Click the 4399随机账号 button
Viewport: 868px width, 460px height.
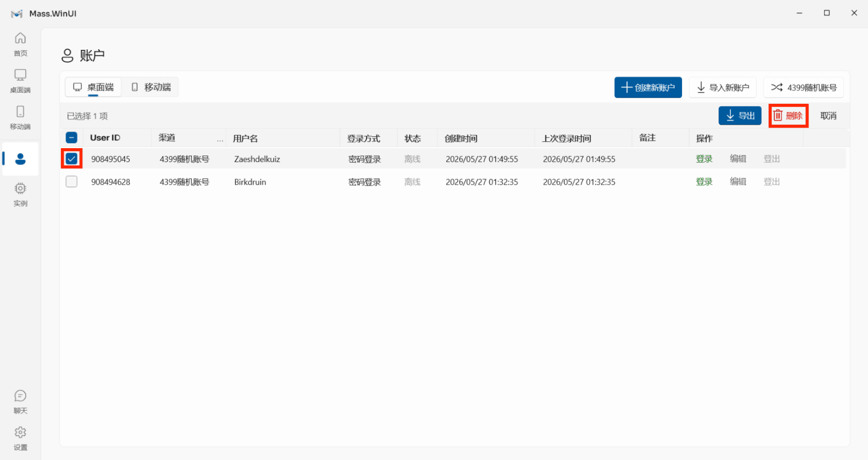(804, 87)
